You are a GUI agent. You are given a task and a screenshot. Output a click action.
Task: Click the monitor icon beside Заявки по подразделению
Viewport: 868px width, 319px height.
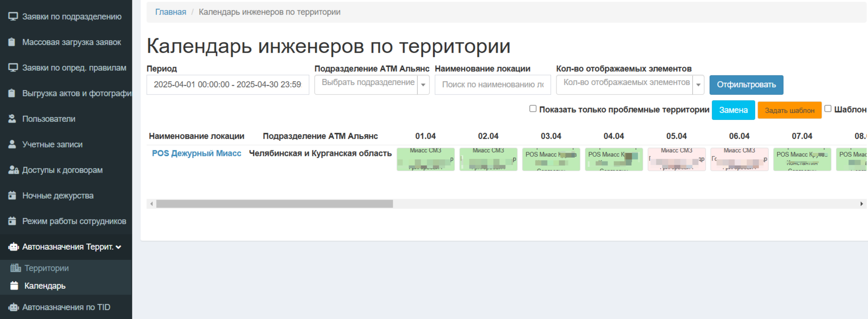[13, 17]
